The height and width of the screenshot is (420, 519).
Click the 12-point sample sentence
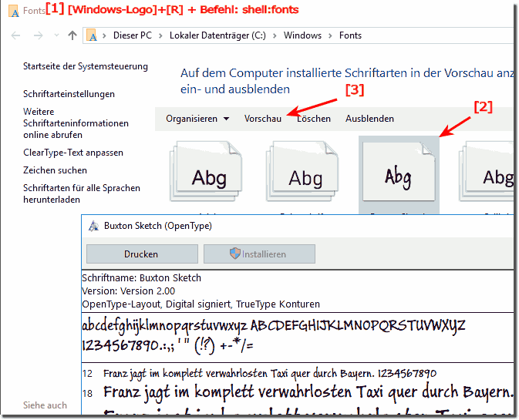270,374
